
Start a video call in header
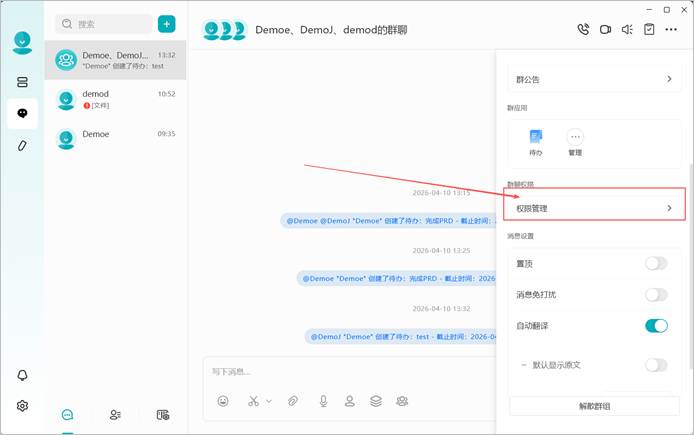(605, 30)
